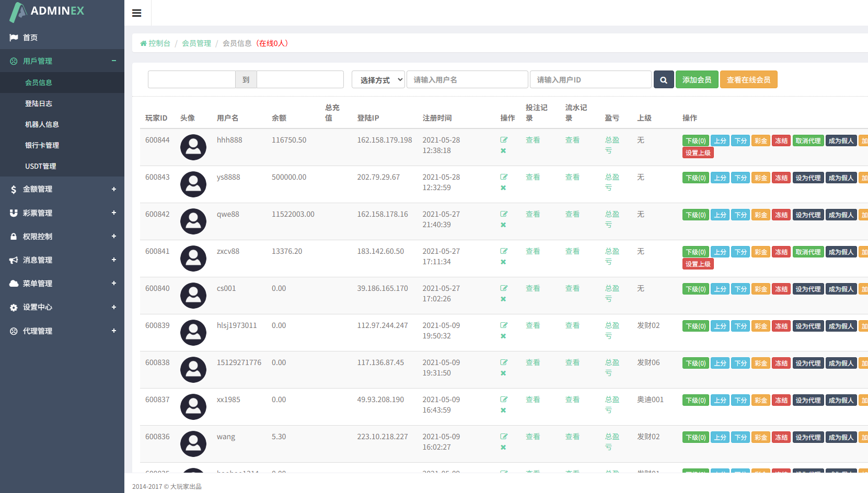Screen dimensions: 868x493
Task: Click the hamburger menu toggle icon
Action: point(137,13)
